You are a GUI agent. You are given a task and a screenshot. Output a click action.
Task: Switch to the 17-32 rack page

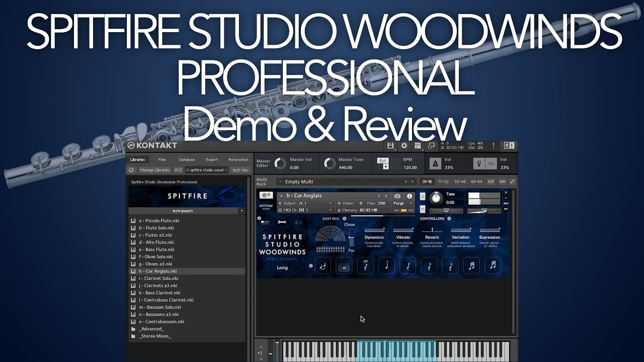(443, 182)
